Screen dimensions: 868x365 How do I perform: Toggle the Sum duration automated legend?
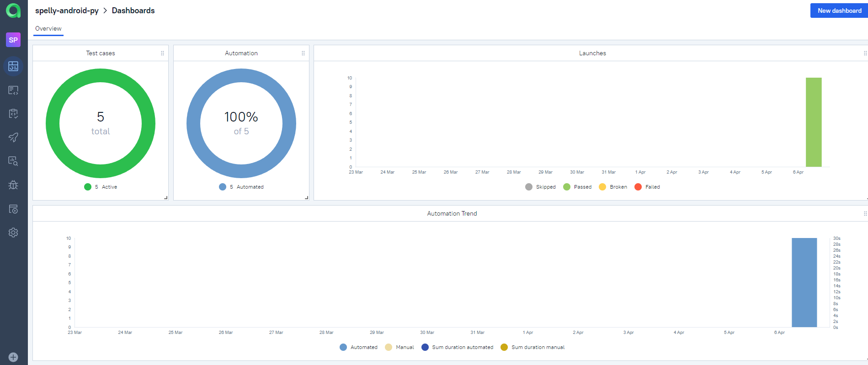(458, 347)
